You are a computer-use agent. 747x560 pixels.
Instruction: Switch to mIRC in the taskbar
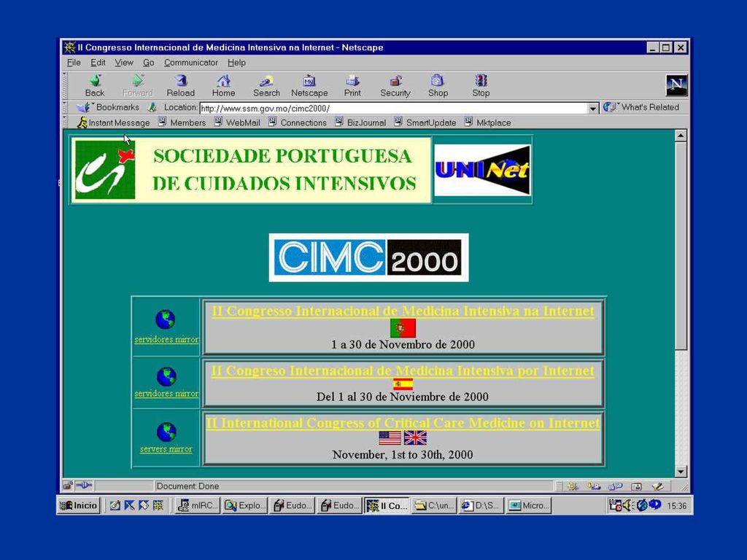[x=197, y=505]
